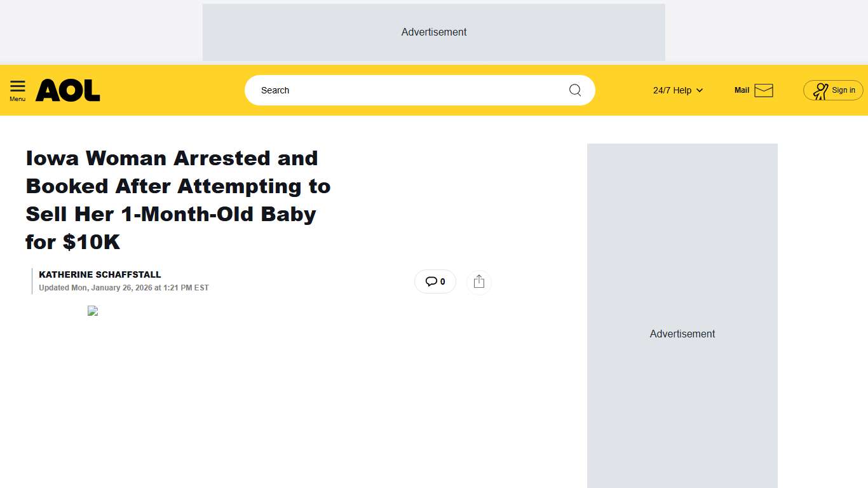Click the broken article image placeholder icon

click(93, 311)
